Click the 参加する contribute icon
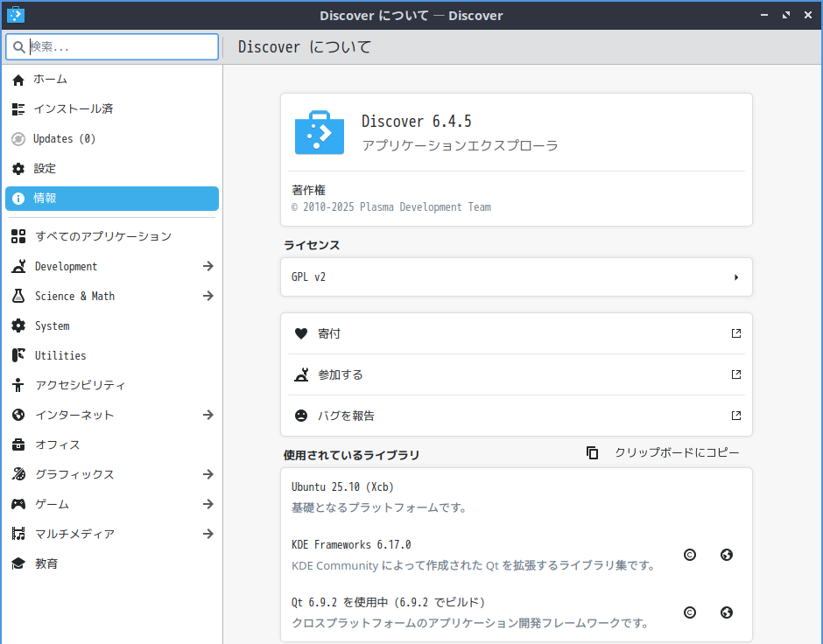 tap(301, 375)
